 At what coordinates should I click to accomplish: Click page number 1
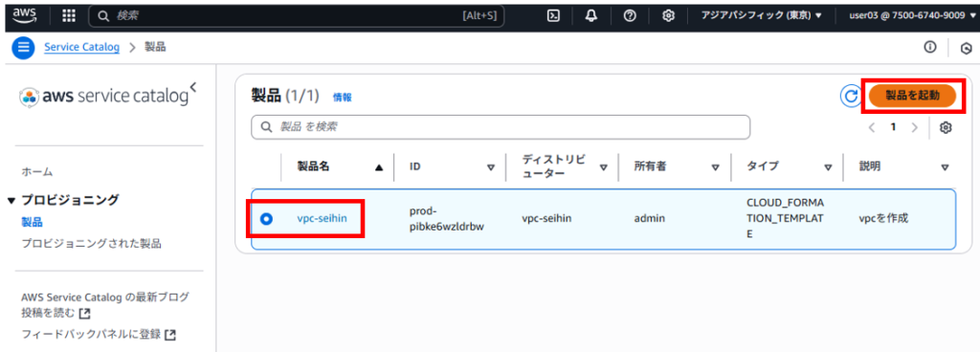pos(894,127)
